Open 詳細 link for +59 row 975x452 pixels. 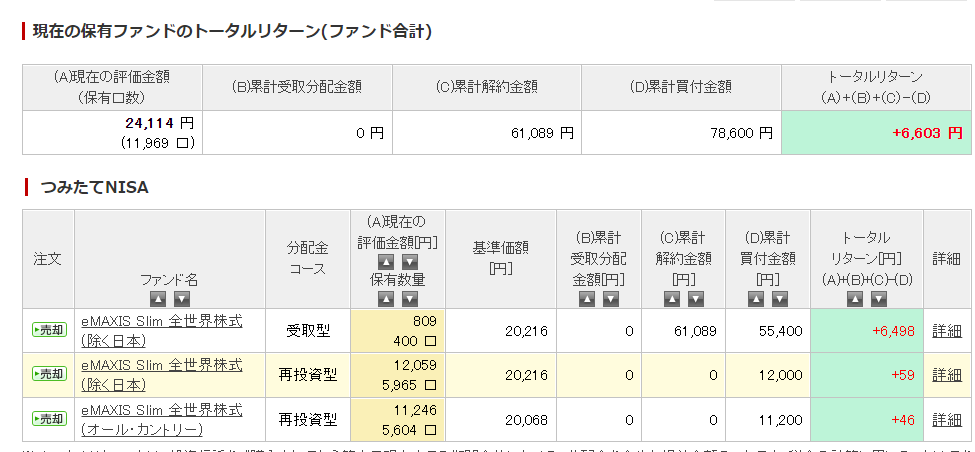(x=947, y=375)
